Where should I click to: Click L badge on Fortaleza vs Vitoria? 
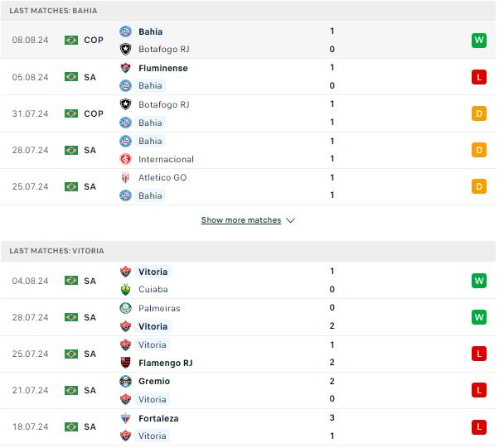pos(479,426)
